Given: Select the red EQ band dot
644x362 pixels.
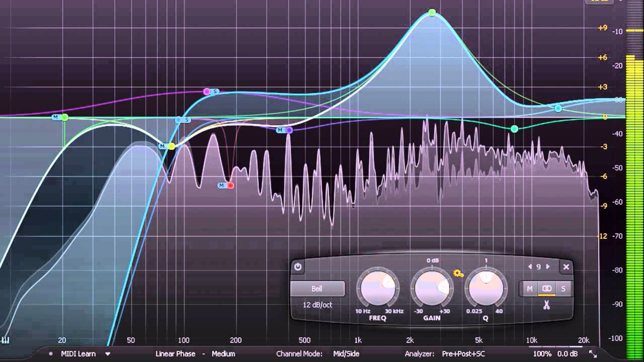Looking at the screenshot, I should (231, 185).
